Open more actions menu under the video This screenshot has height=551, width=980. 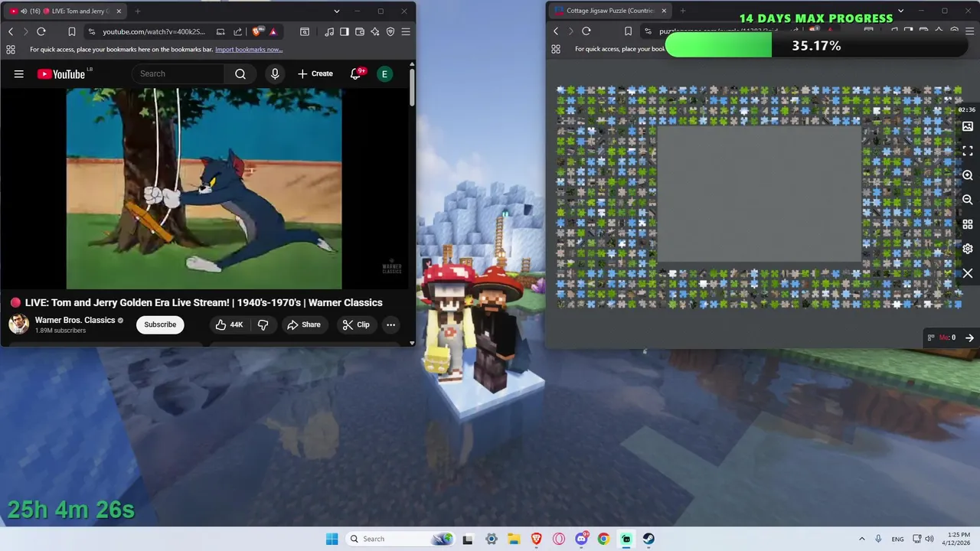pyautogui.click(x=390, y=324)
